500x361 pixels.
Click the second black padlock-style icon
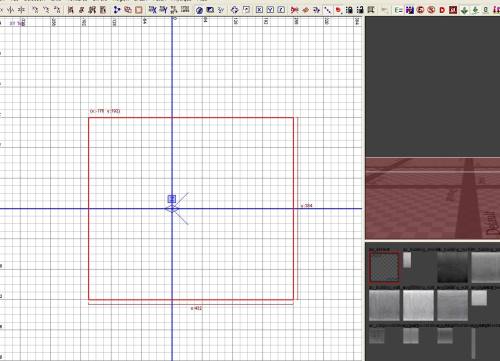[x=360, y=10]
